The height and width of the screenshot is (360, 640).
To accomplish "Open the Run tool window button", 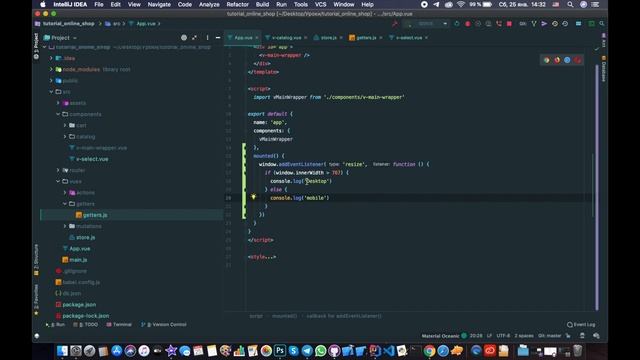I will click(56, 324).
